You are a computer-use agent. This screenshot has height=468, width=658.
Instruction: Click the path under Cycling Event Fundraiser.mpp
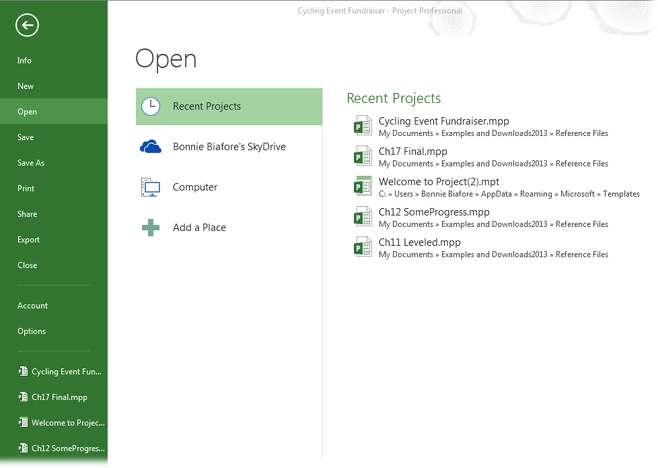(493, 133)
